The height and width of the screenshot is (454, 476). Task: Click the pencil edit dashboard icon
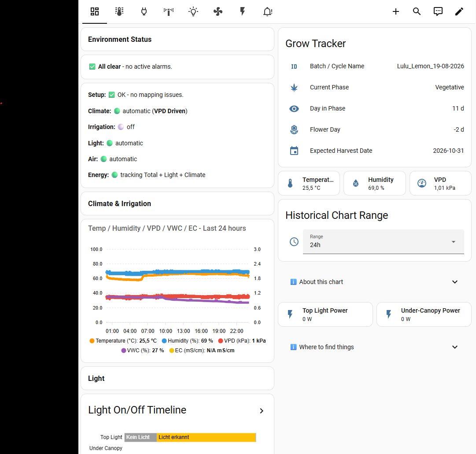pyautogui.click(x=459, y=11)
